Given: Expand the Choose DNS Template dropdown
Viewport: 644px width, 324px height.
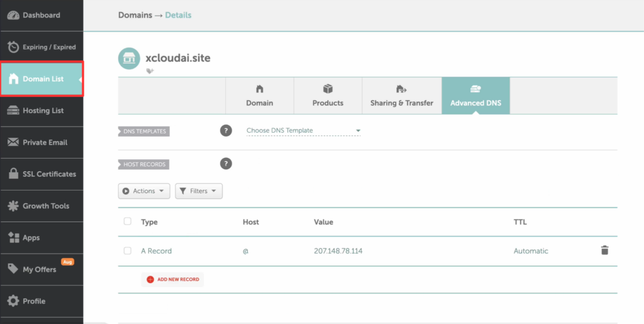Looking at the screenshot, I should tap(303, 131).
